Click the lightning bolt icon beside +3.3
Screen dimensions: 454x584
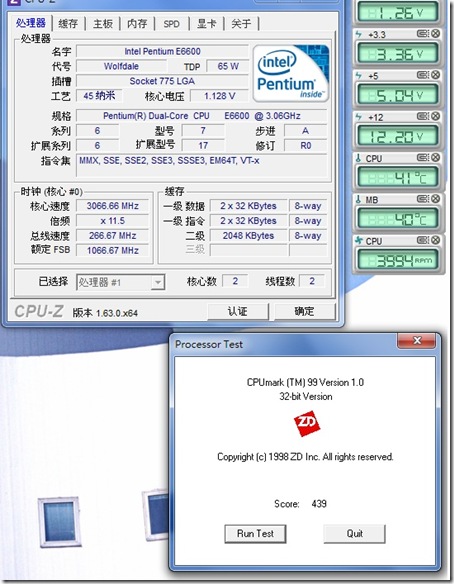[x=359, y=34]
